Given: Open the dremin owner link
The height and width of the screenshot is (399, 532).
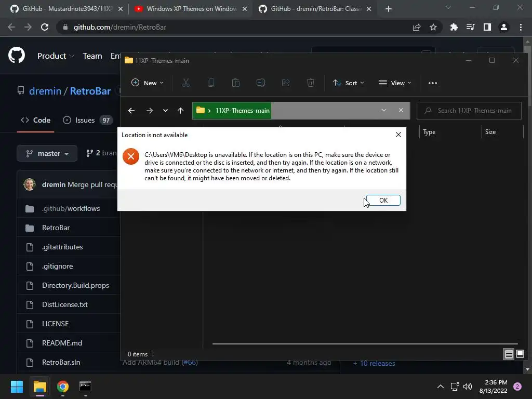Looking at the screenshot, I should (45, 91).
